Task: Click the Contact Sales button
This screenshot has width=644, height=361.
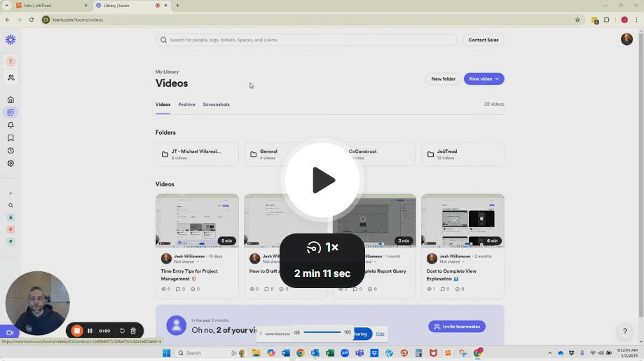Action: (x=484, y=40)
